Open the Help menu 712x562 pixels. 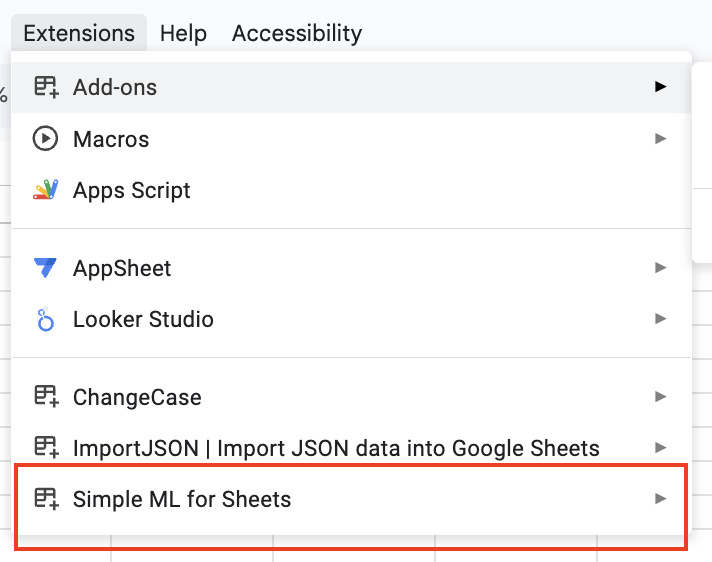[183, 33]
